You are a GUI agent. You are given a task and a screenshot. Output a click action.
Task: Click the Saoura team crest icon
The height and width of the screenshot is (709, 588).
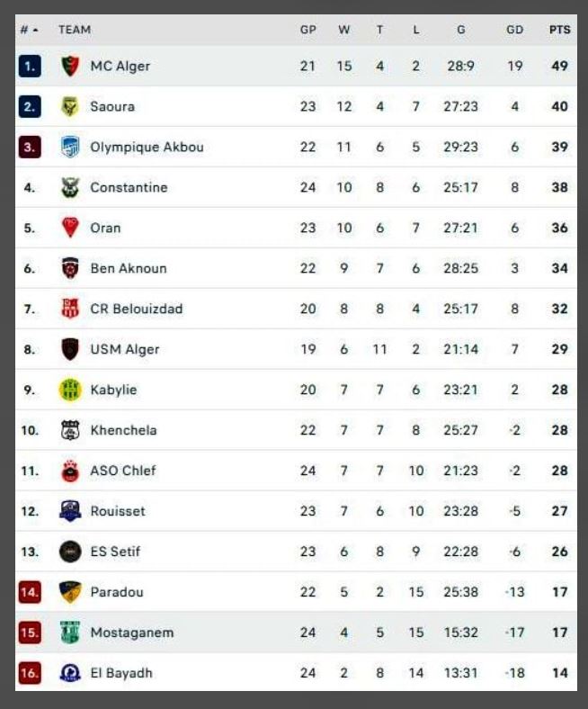pos(70,106)
